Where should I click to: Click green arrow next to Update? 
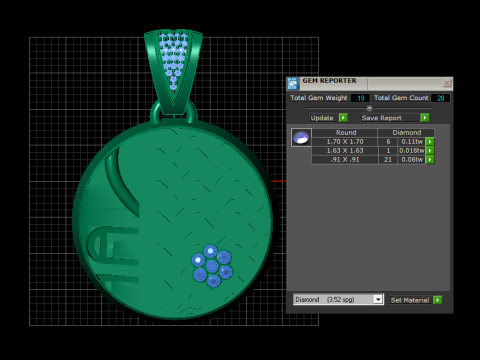tap(343, 118)
